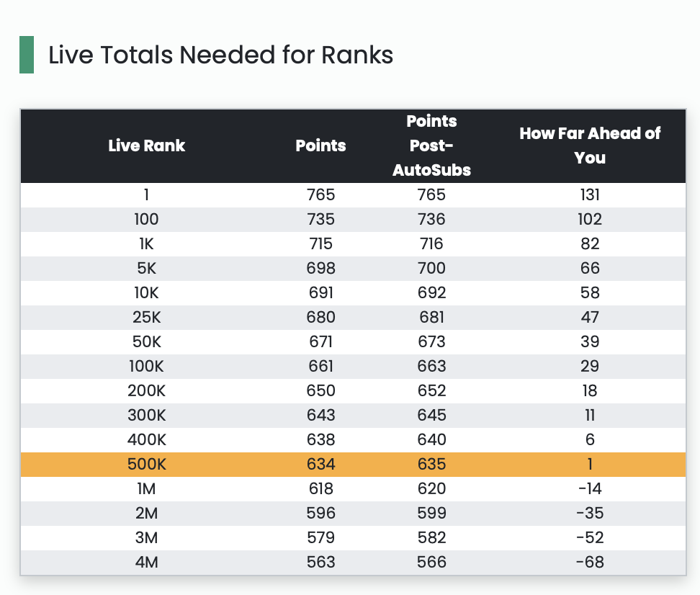Select the 596 points value in 2M row
This screenshot has height=595, width=700.
[x=320, y=514]
